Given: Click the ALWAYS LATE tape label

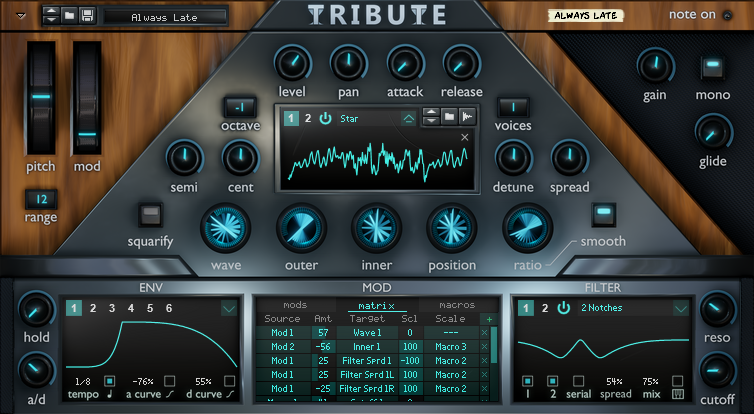Looking at the screenshot, I should 586,16.
